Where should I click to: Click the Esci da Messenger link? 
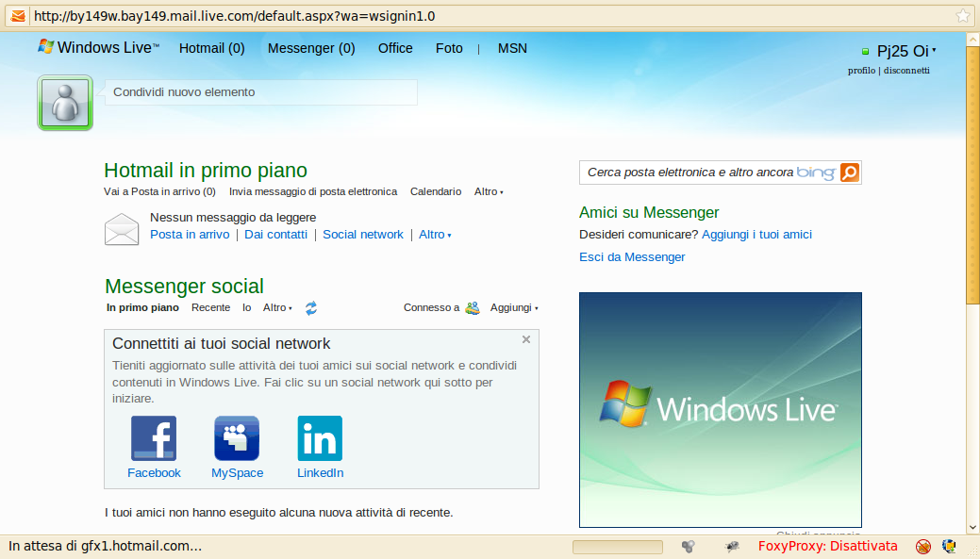632,257
